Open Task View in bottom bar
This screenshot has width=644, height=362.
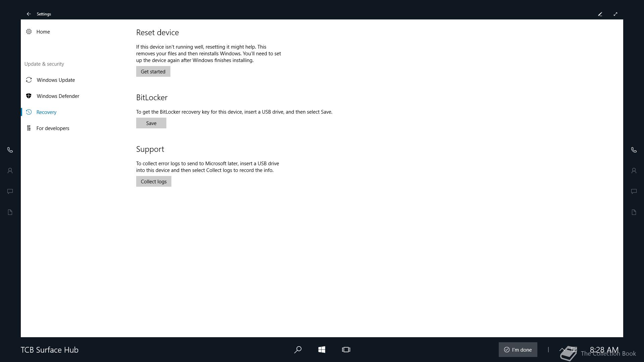pos(346,350)
